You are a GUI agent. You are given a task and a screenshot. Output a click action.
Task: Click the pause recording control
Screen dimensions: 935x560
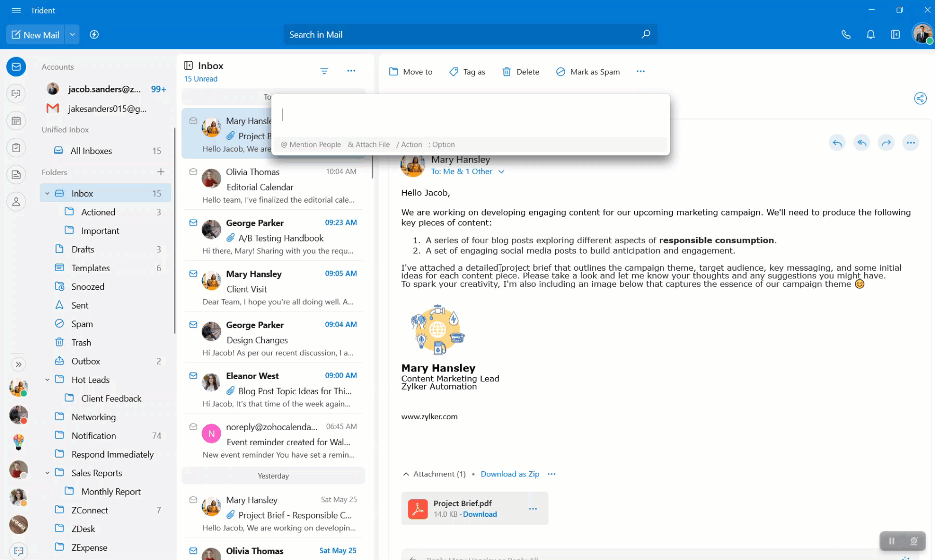point(891,541)
